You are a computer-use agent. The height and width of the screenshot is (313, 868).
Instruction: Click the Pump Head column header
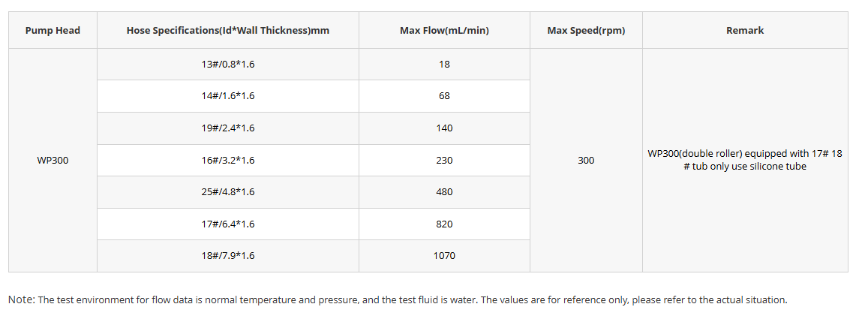coord(53,31)
